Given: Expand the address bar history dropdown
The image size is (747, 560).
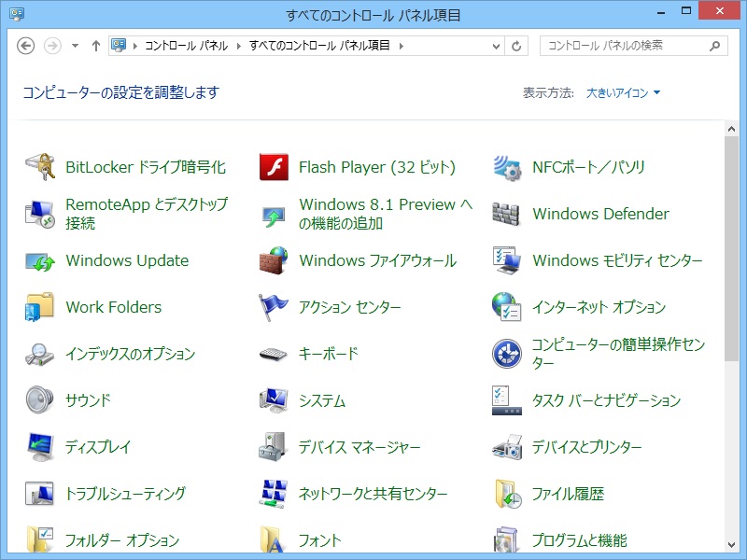Looking at the screenshot, I should (x=497, y=46).
